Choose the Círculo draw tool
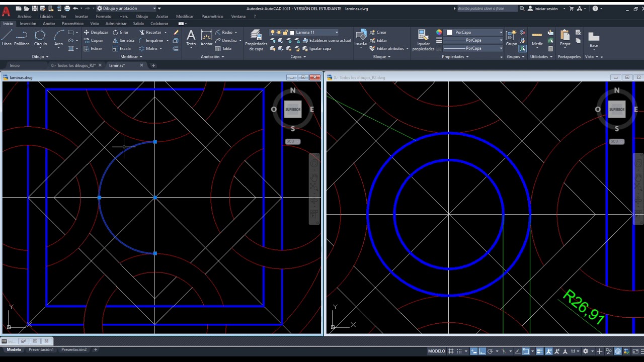The image size is (644, 362). click(40, 38)
